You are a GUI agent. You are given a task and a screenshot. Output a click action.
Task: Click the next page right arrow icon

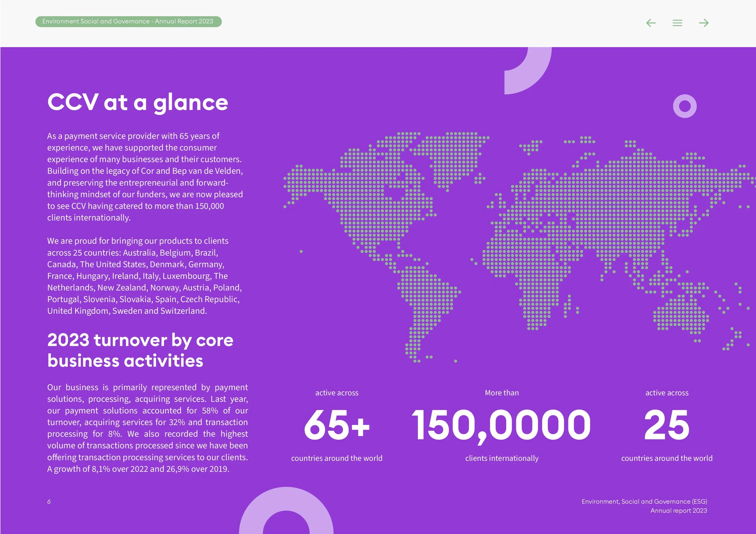pyautogui.click(x=704, y=23)
